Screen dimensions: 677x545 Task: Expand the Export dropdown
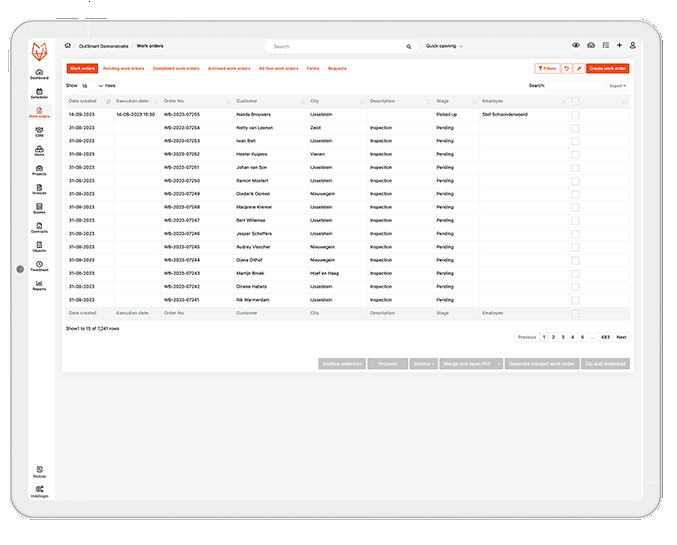point(618,86)
